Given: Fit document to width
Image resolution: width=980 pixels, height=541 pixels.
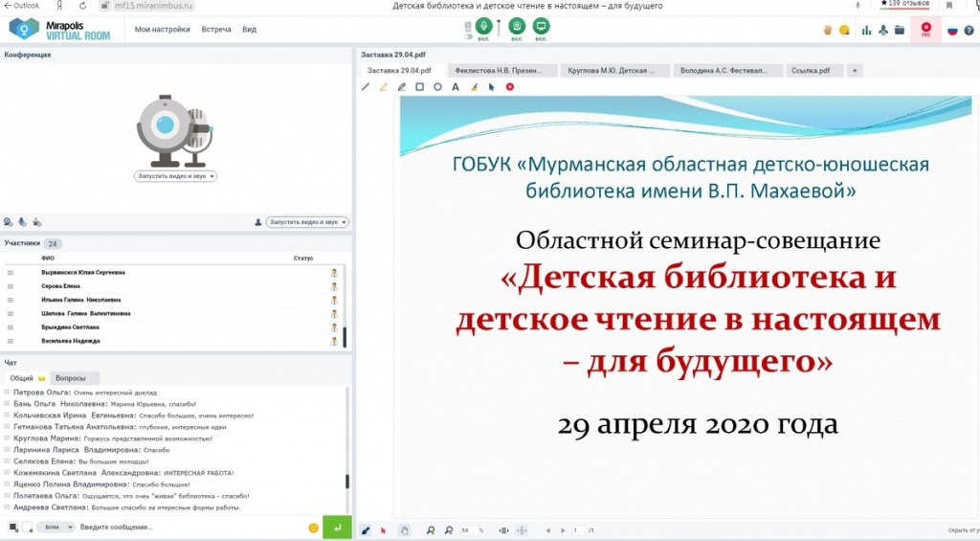Looking at the screenshot, I should [503, 530].
